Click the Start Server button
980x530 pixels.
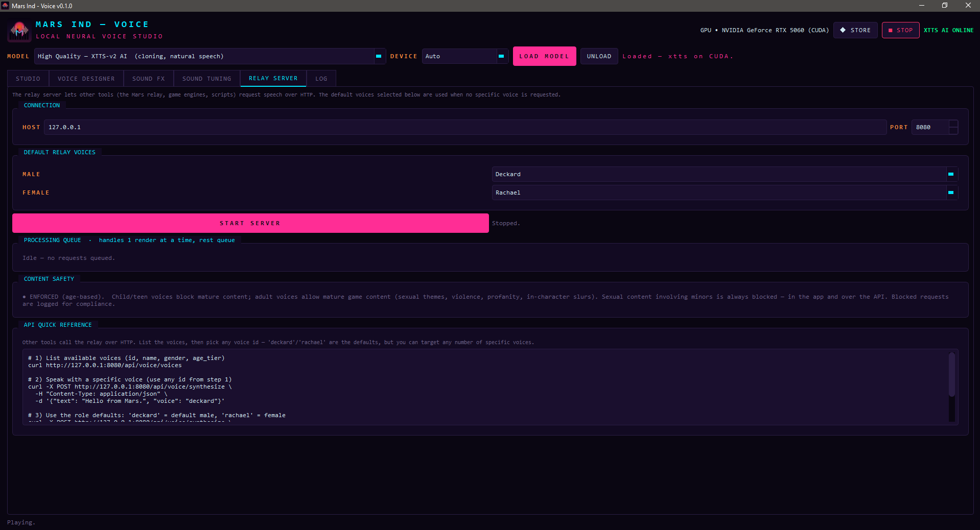(x=250, y=223)
